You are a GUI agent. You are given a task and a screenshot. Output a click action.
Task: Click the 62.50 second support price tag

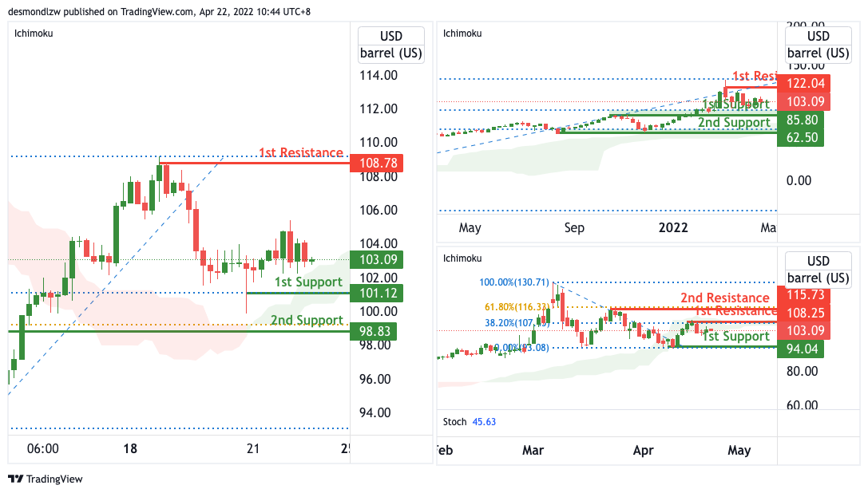[x=800, y=138]
